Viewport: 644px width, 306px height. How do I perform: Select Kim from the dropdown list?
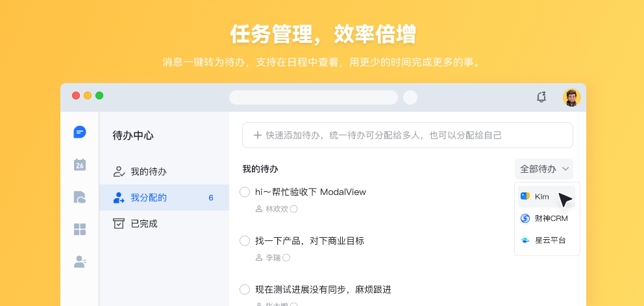(546, 197)
